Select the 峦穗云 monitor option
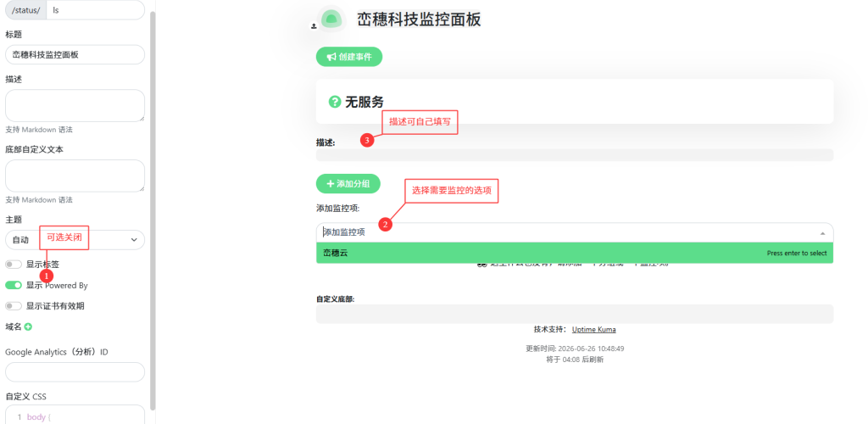 (575, 253)
